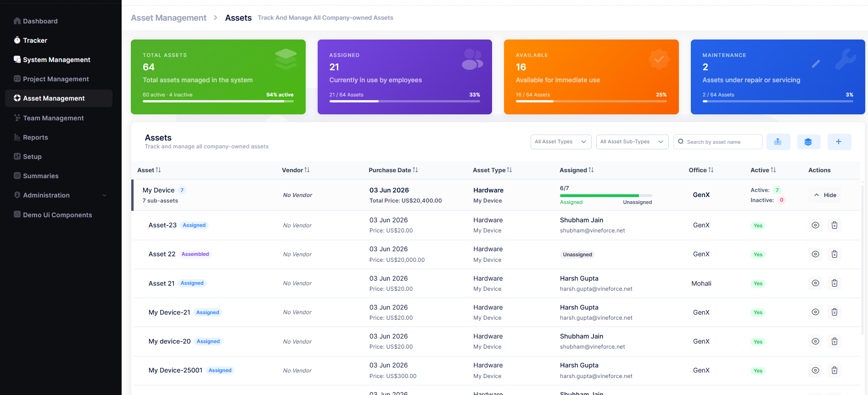
Task: Click the Search by asset name field
Action: (718, 142)
